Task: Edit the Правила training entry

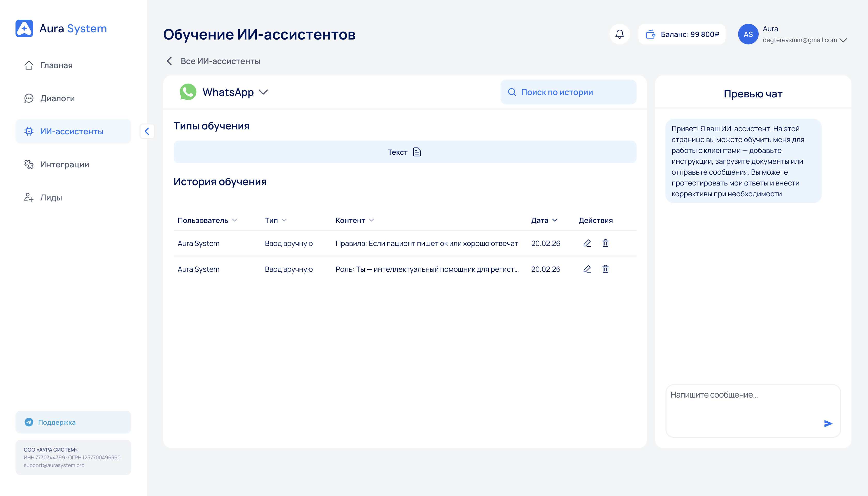Action: pos(587,243)
